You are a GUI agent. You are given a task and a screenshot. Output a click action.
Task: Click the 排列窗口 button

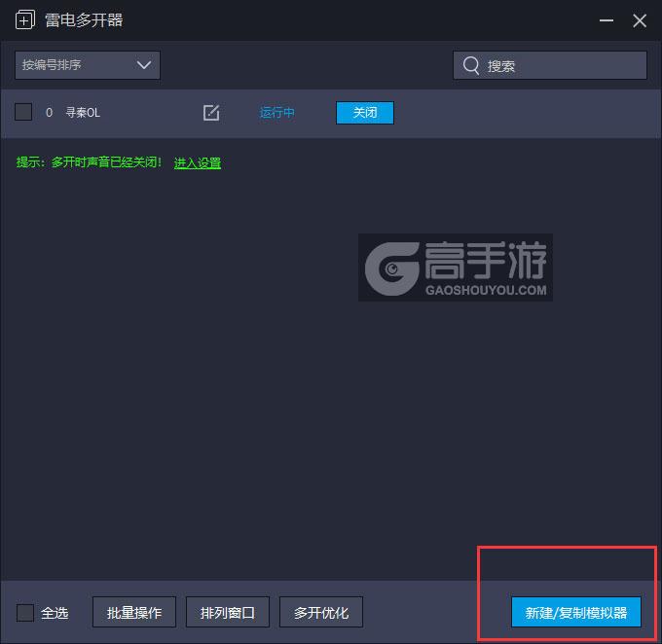click(228, 612)
